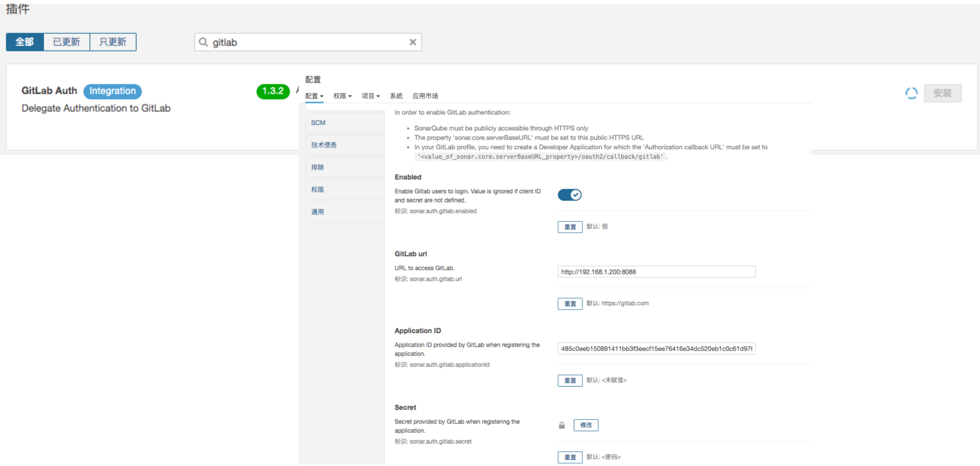Click the oauth2/callback/gitlab code snippet
Image resolution: width=980 pixels, height=466 pixels.
point(541,156)
